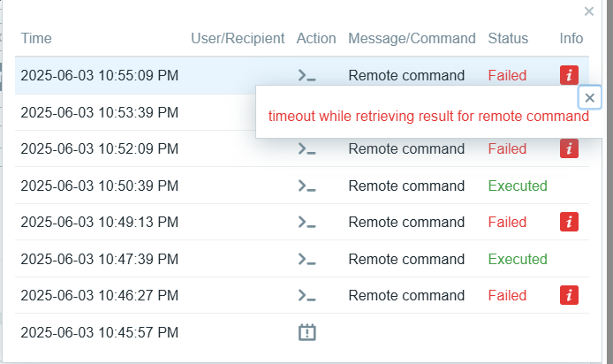This screenshot has width=613, height=364.
Task: Click red info icon for 10:49:13 PM row
Action: tap(569, 222)
